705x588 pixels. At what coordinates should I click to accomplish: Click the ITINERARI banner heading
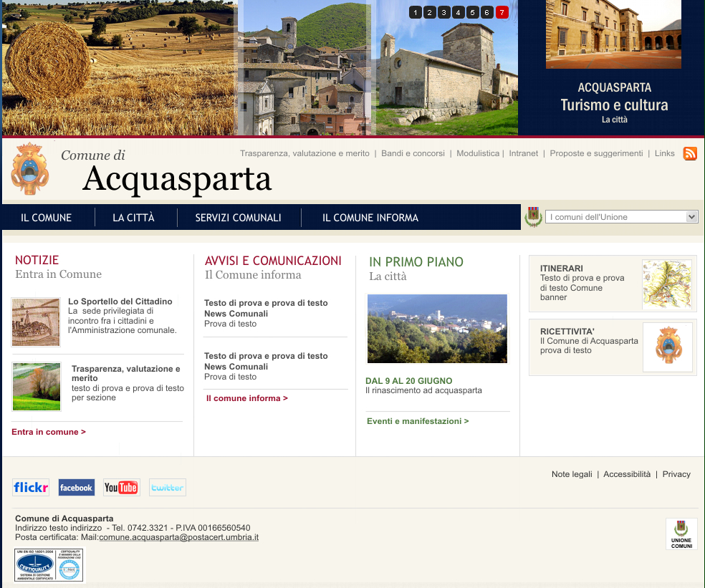click(562, 269)
